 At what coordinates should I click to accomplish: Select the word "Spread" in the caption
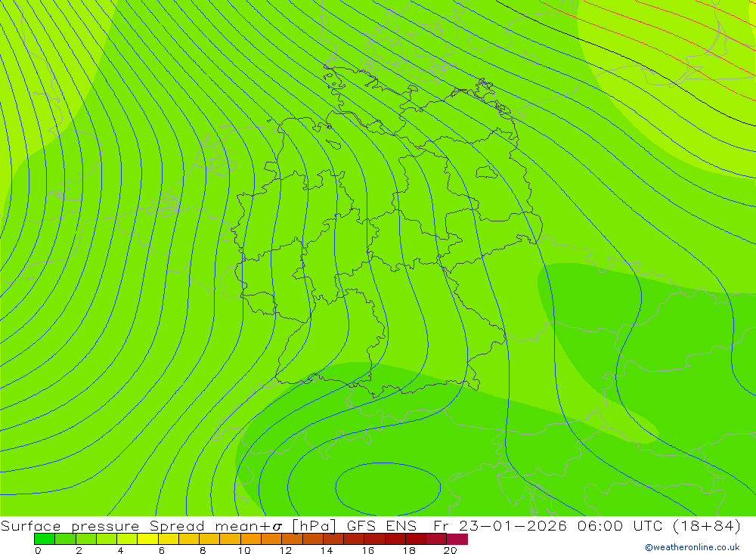tap(177, 525)
